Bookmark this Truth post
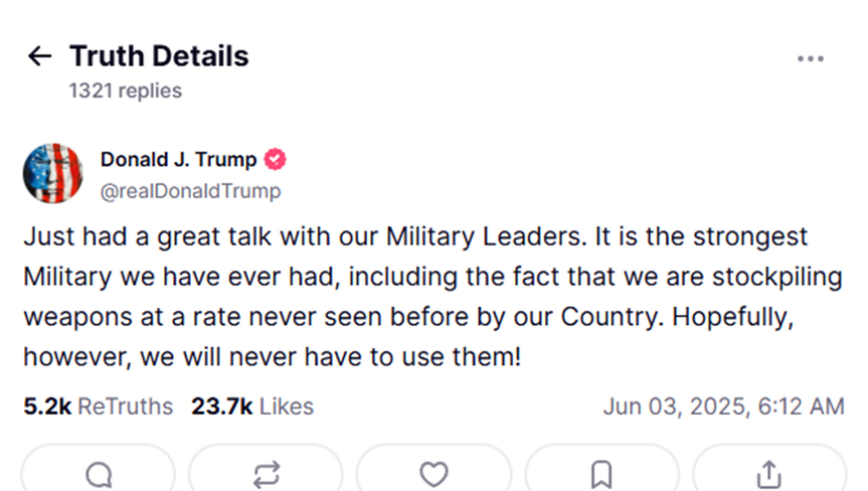Image resolution: width=868 pixels, height=491 pixels. tap(602, 474)
